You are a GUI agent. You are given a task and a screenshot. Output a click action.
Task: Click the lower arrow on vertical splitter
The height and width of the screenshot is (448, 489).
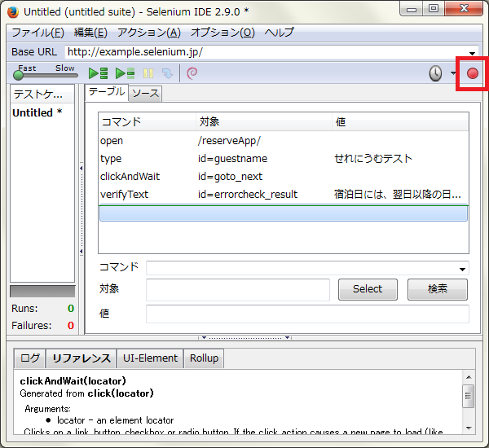click(81, 251)
